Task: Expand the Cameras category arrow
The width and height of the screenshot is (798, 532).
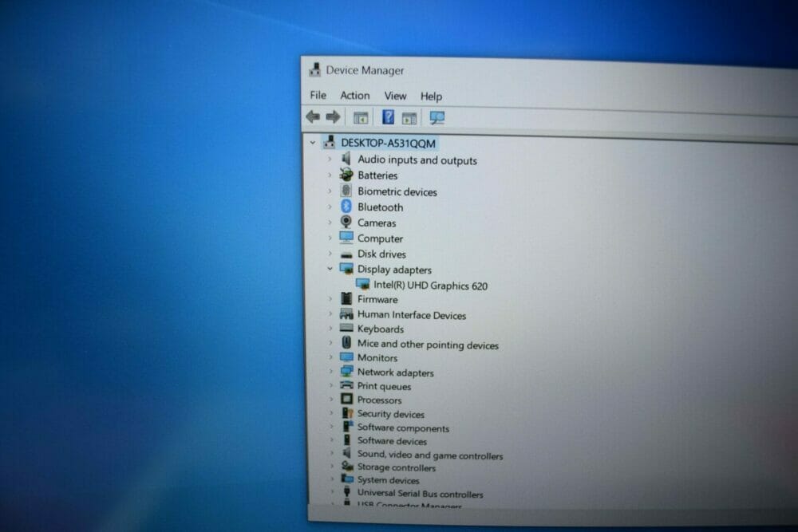Action: tap(330, 223)
